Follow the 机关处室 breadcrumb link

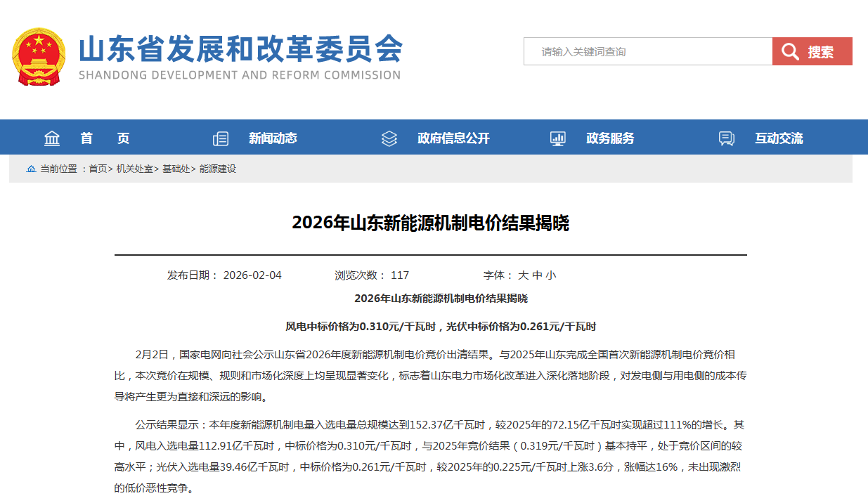tap(134, 169)
